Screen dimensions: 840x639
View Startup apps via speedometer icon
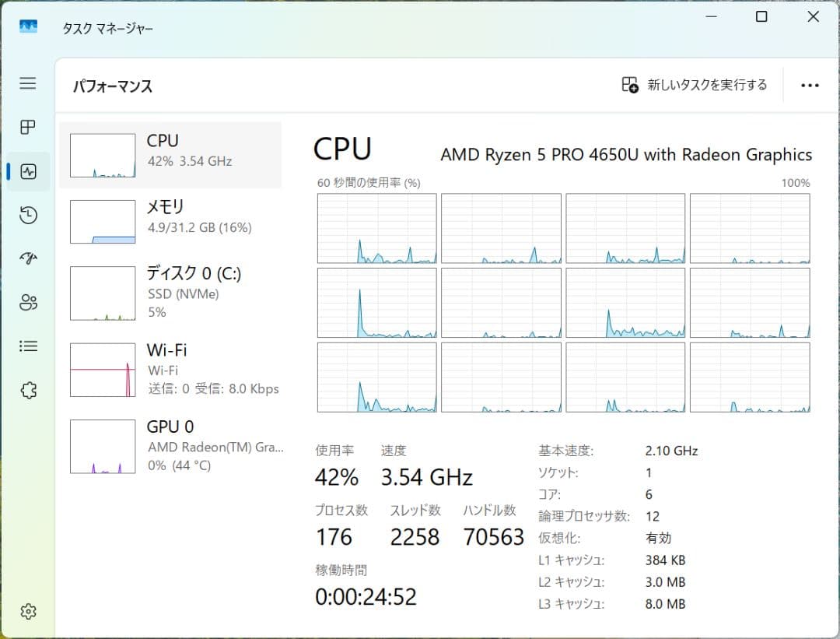[28, 258]
